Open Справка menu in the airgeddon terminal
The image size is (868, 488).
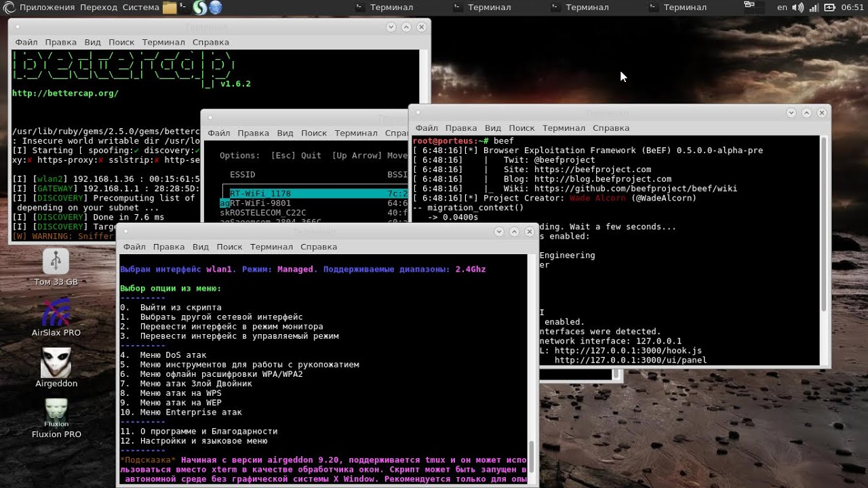pos(319,247)
